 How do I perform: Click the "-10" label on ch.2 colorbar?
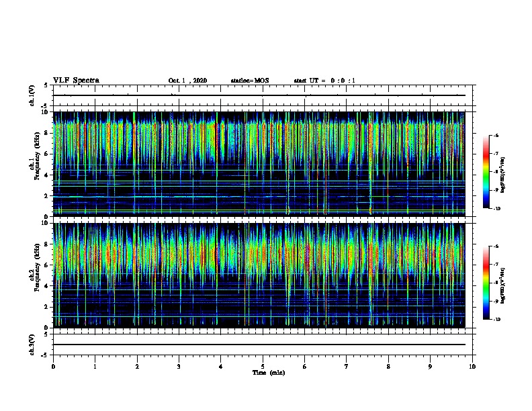496,320
